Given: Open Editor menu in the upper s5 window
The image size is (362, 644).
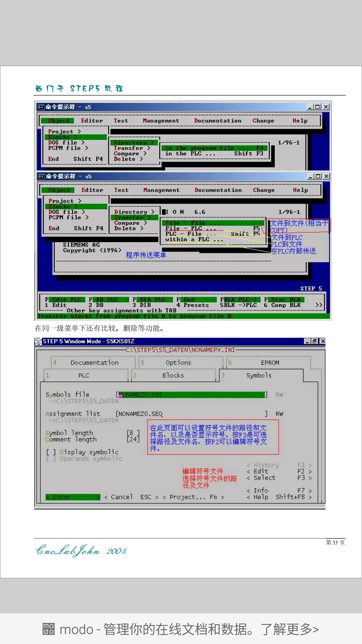Looking at the screenshot, I should (x=92, y=121).
